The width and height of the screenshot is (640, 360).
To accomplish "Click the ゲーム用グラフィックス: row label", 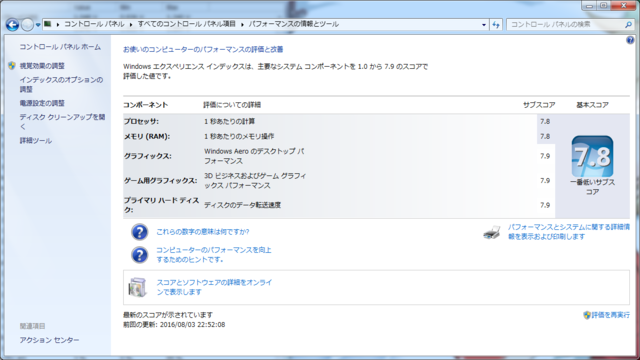I will 160,180.
